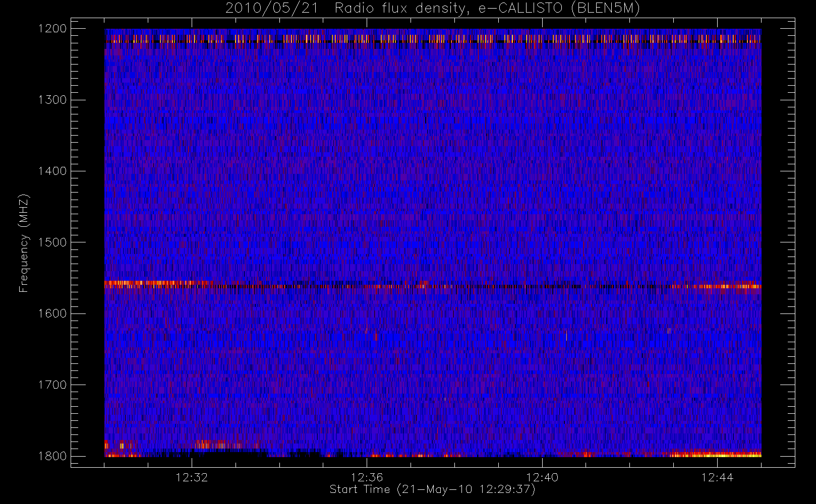Select the 1500 frequency tick label

[x=52, y=242]
